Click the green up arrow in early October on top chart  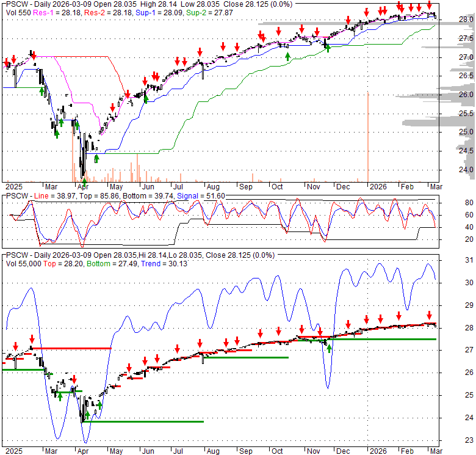[x=287, y=56]
